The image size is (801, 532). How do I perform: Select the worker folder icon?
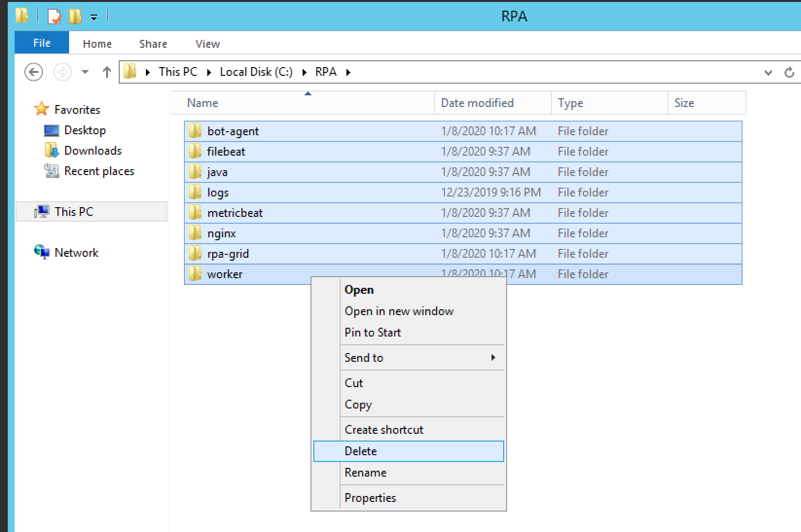195,274
